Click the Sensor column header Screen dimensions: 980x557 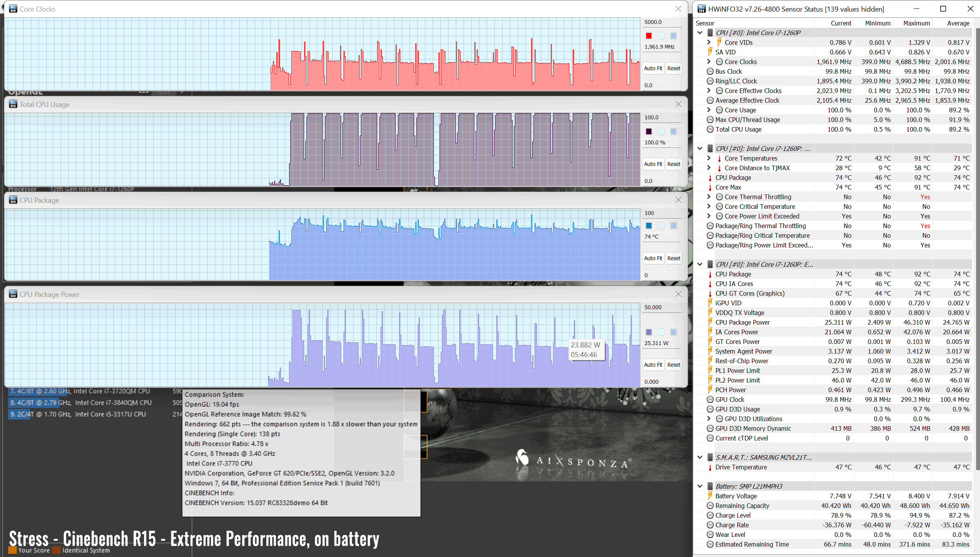(x=755, y=23)
